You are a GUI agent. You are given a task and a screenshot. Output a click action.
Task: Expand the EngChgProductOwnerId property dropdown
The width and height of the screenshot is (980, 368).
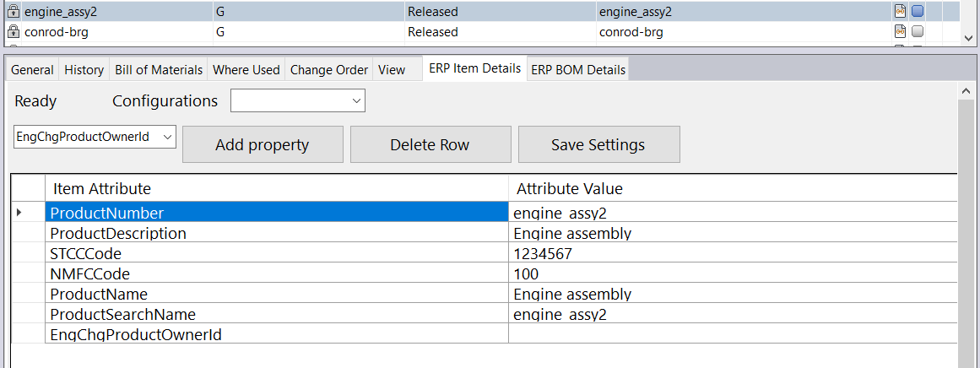pos(166,137)
